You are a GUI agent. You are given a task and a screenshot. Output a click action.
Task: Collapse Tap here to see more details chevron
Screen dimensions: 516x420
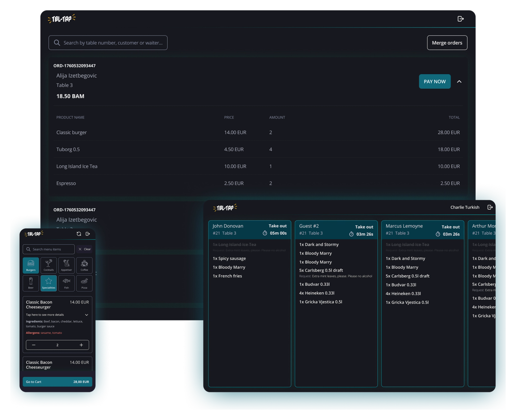click(86, 315)
